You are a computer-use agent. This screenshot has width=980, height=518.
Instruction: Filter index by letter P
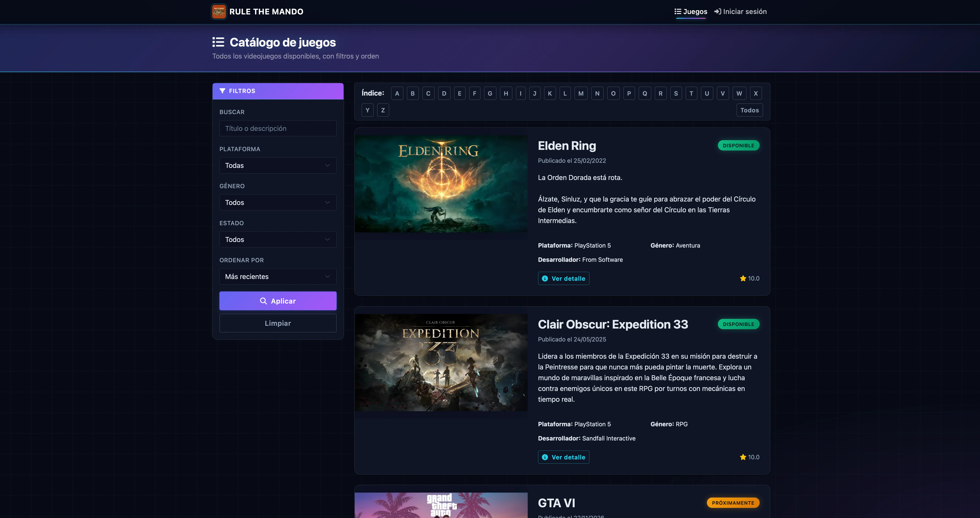629,94
